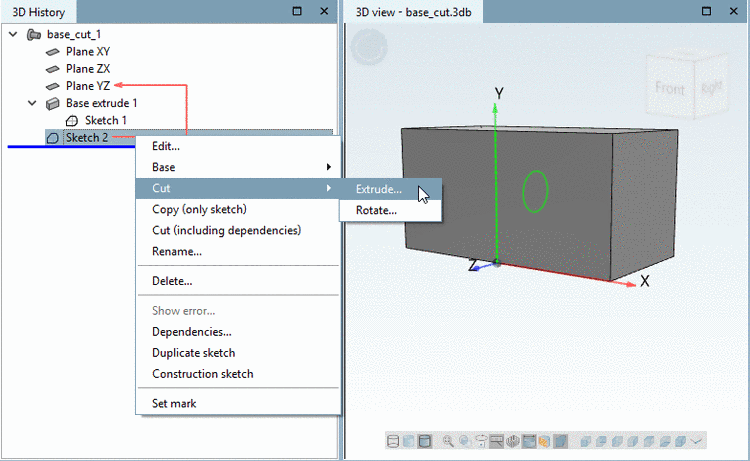Collapse the Base extrude 1 node

(32, 103)
